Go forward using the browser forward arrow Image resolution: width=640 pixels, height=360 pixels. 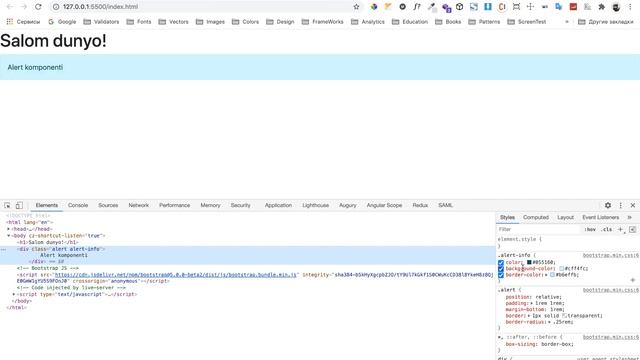tap(24, 7)
